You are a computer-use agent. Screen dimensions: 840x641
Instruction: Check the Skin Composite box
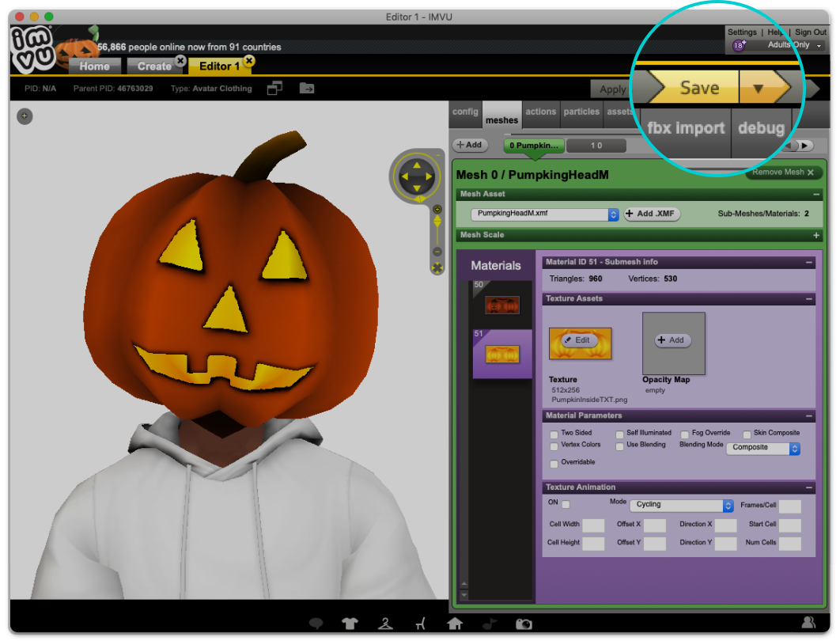click(x=747, y=434)
